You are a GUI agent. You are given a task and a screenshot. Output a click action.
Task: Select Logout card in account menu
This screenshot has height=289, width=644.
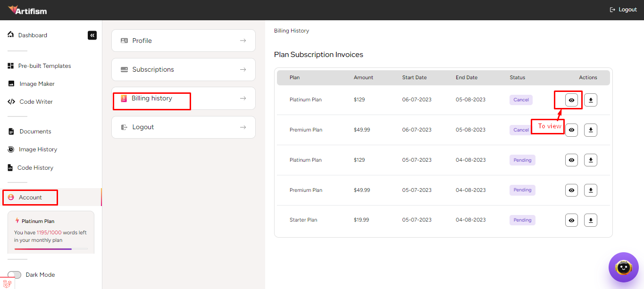click(x=183, y=127)
